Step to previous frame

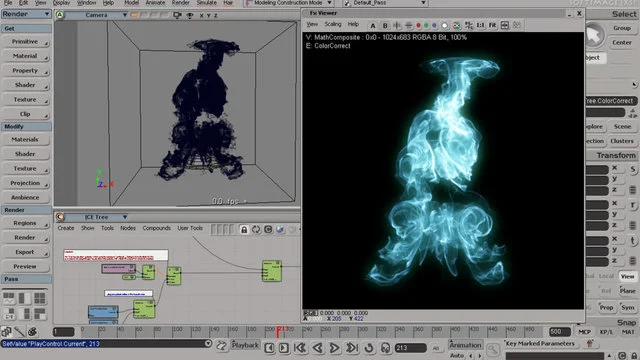pyautogui.click(x=269, y=348)
